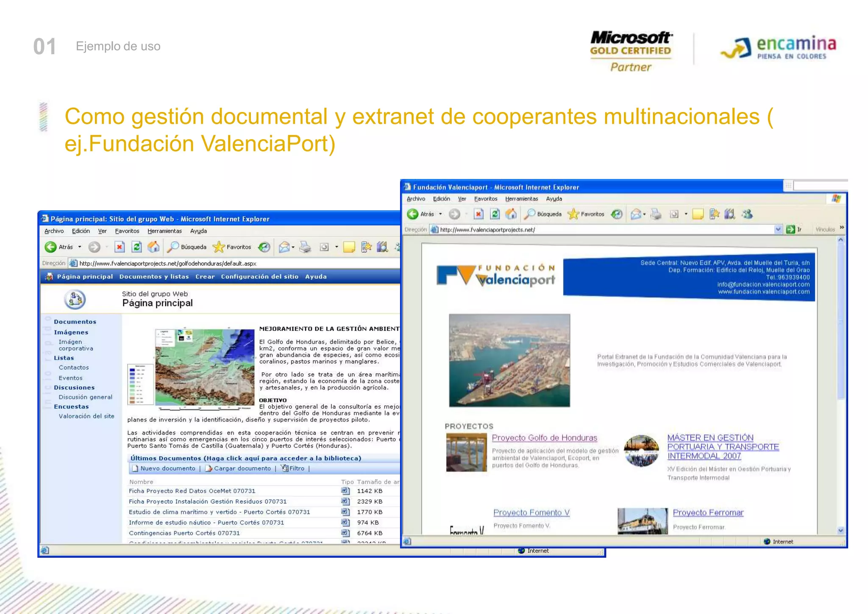
Task: Open Atrás history dropdown arrow in left window
Action: click(80, 247)
